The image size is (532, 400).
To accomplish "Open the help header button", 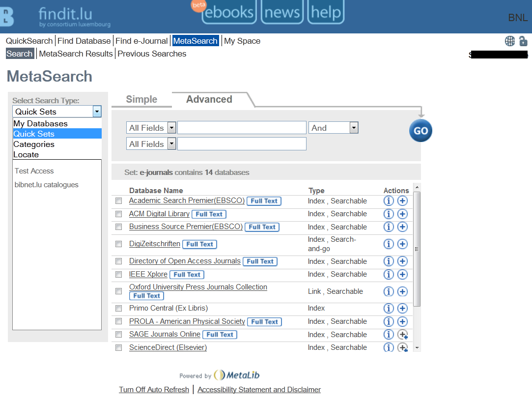I will [326, 12].
